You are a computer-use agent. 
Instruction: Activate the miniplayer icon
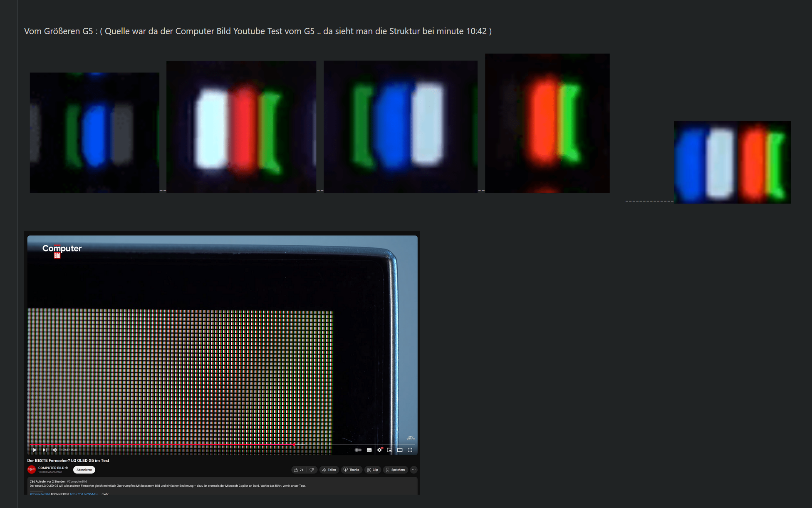pos(389,450)
